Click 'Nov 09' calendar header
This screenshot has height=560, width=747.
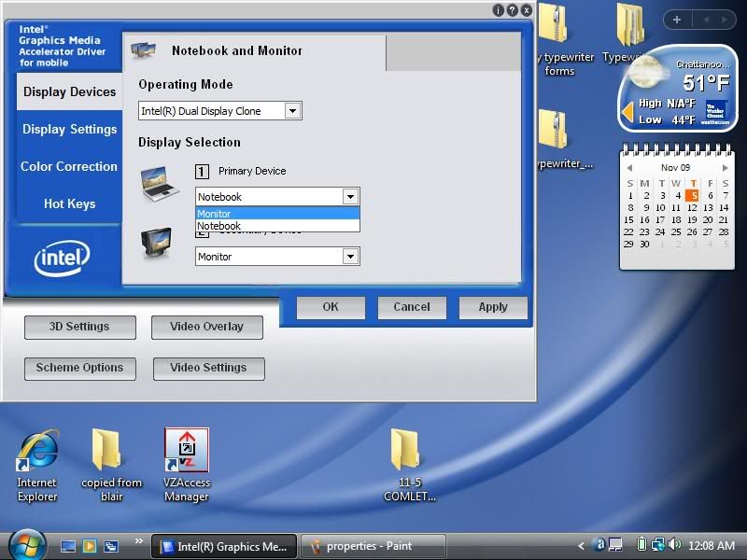[675, 168]
